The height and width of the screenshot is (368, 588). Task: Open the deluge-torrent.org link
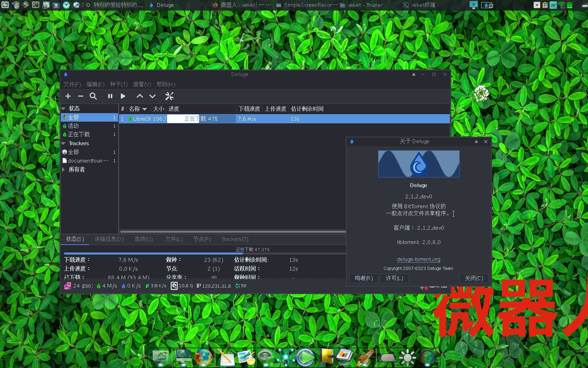pyautogui.click(x=419, y=259)
